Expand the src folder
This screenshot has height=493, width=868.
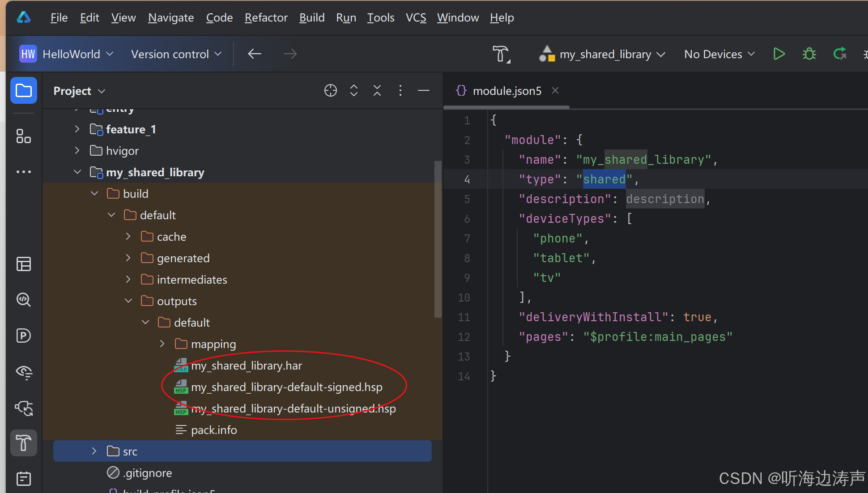(94, 451)
